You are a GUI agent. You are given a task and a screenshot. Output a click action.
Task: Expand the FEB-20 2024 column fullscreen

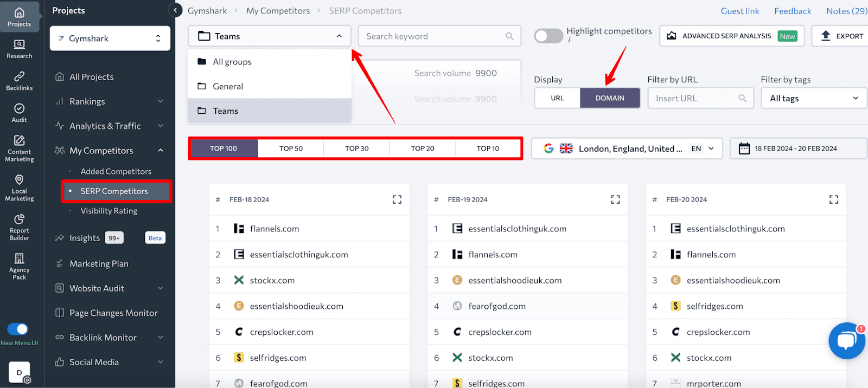pos(834,199)
